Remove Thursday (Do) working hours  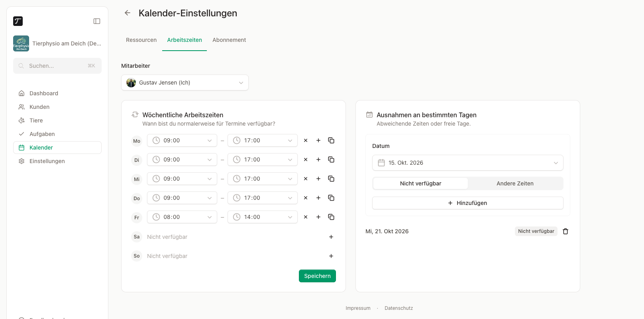tap(306, 198)
